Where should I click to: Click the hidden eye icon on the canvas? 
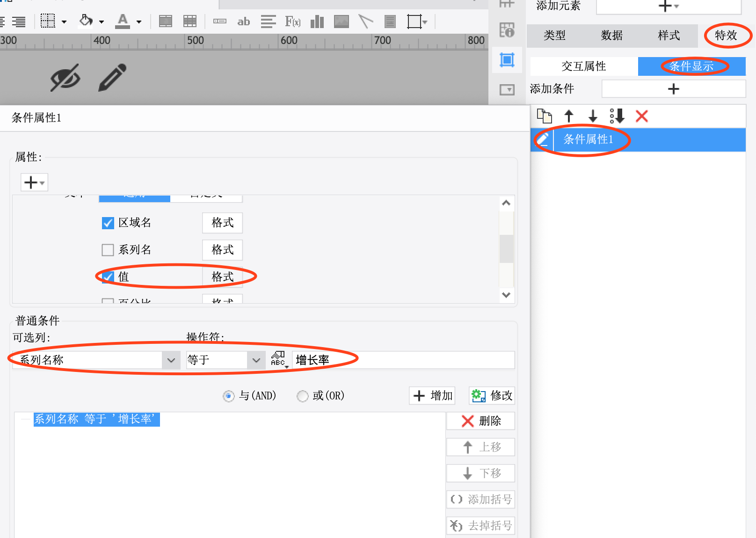(65, 77)
